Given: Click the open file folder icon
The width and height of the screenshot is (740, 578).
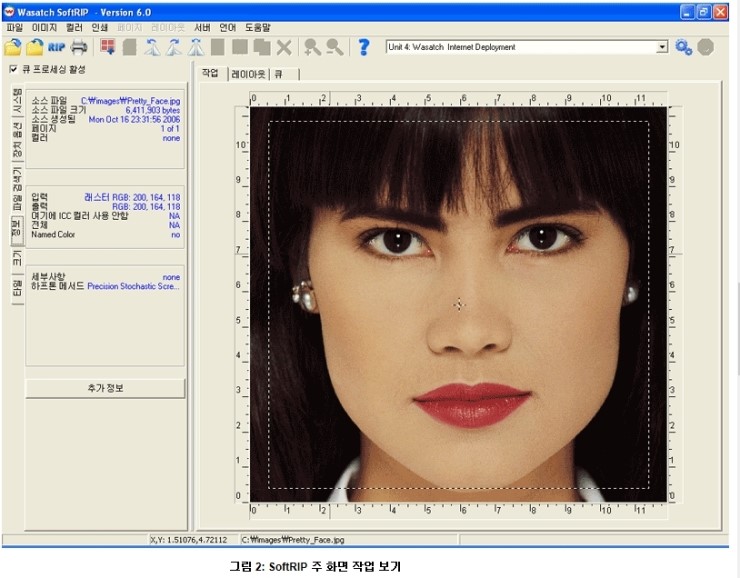Looking at the screenshot, I should (13, 47).
